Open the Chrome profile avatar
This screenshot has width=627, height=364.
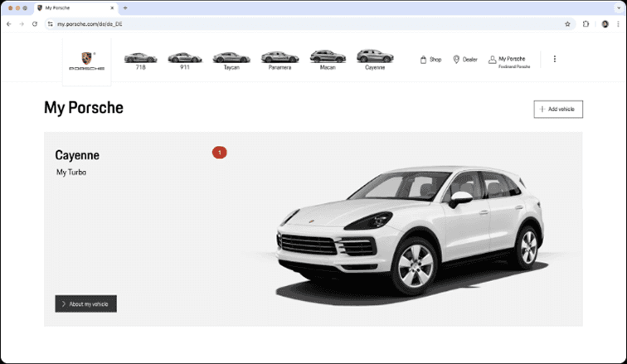[605, 24]
